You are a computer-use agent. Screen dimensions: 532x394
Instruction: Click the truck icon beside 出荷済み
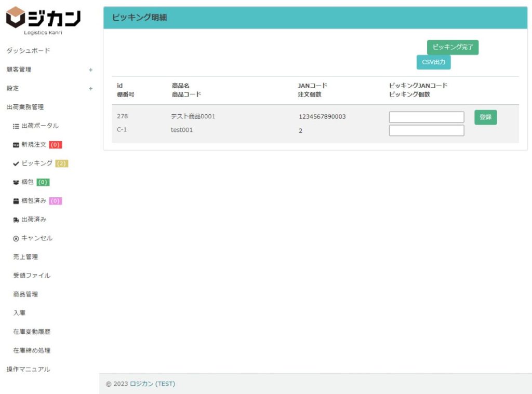pyautogui.click(x=16, y=220)
